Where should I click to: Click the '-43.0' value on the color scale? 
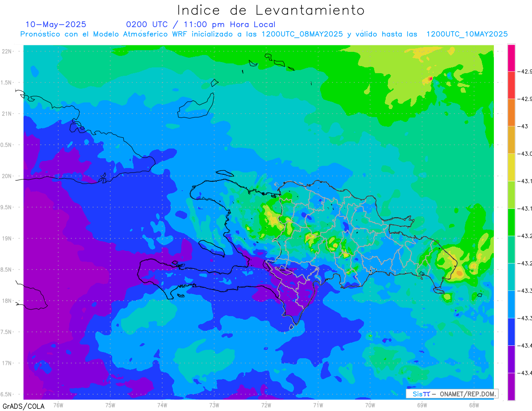[x=525, y=154]
